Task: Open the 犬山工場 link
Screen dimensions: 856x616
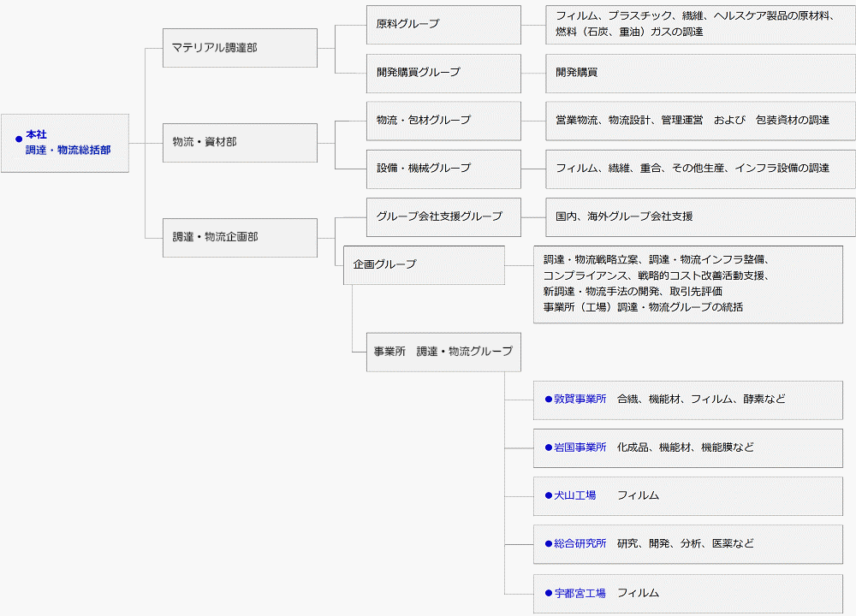Action: pyautogui.click(x=575, y=495)
